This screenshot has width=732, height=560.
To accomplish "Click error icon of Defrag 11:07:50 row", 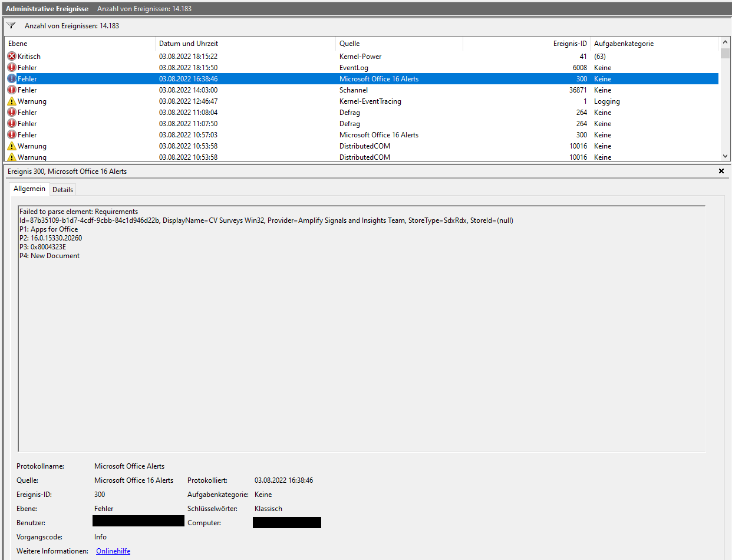I will click(12, 124).
